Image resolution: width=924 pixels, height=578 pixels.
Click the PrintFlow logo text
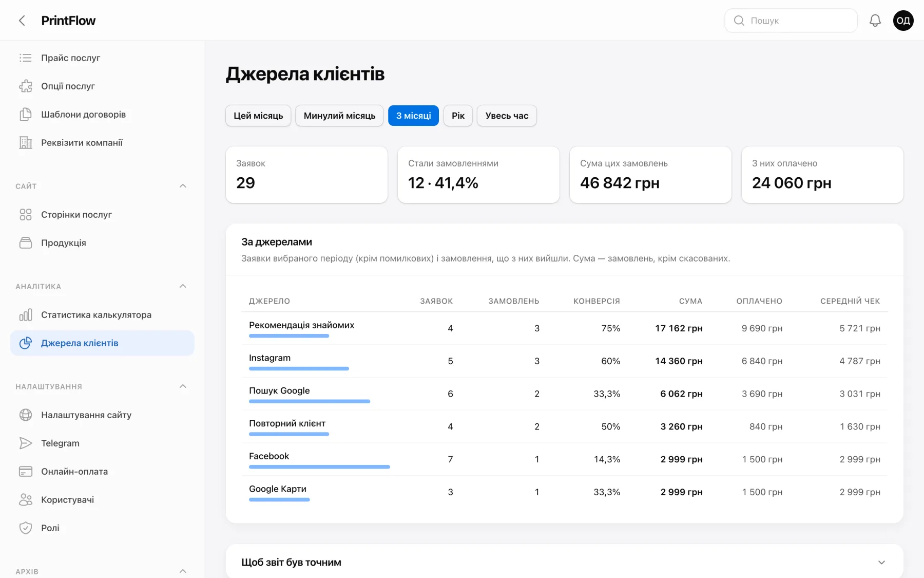68,21
